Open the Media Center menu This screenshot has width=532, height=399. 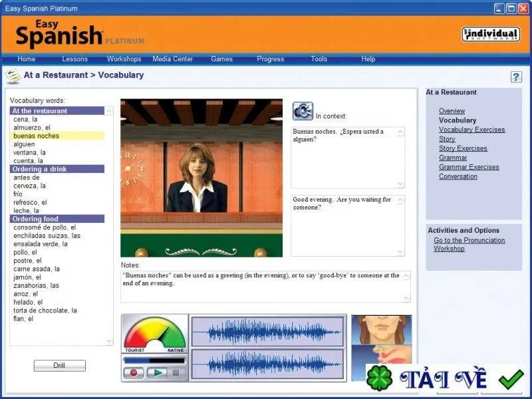(172, 59)
